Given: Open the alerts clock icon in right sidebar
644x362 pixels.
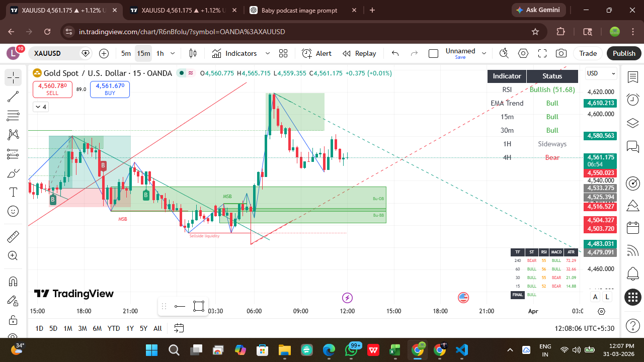Looking at the screenshot, I should click(632, 100).
